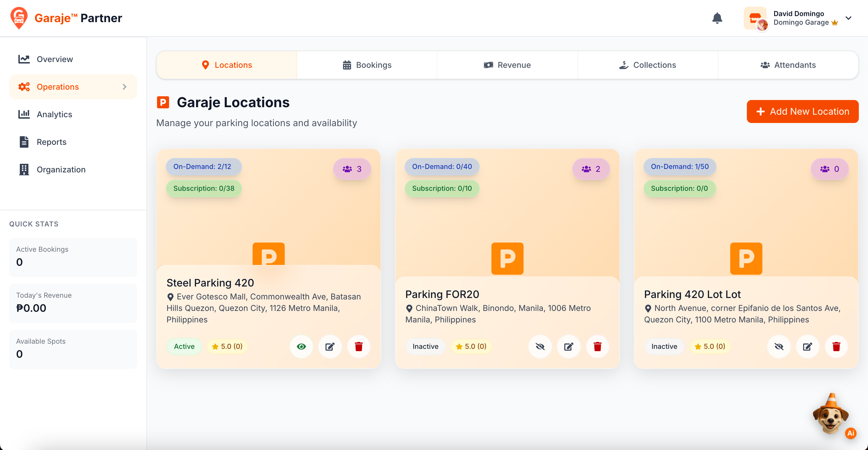Image resolution: width=868 pixels, height=450 pixels.
Task: Open the Collections tab
Action: (647, 65)
